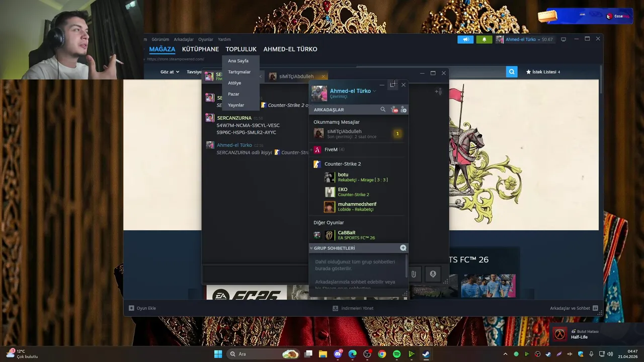Open pending friend invites icon
The image size is (644, 362).
click(x=394, y=110)
